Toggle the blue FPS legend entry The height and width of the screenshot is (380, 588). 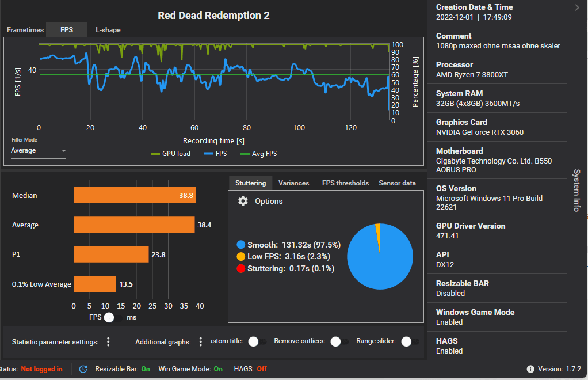click(215, 153)
